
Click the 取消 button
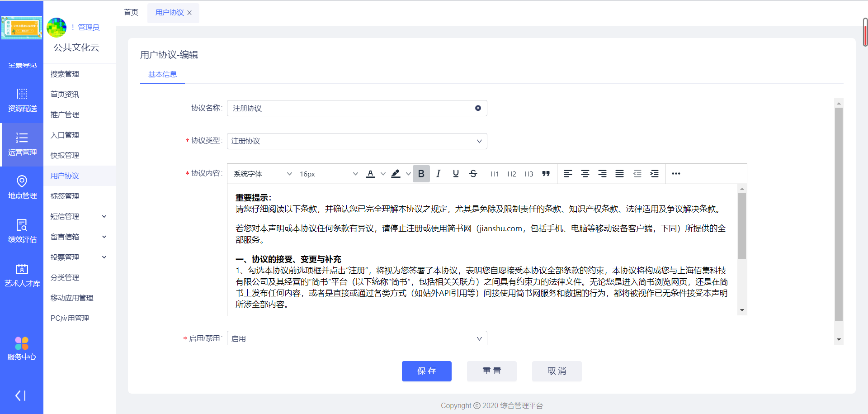(557, 371)
